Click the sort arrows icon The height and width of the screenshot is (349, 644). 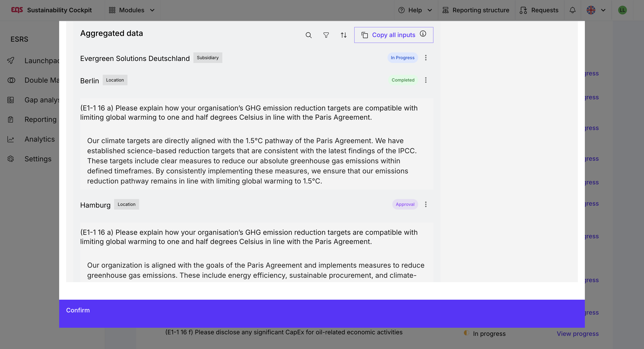tap(343, 35)
